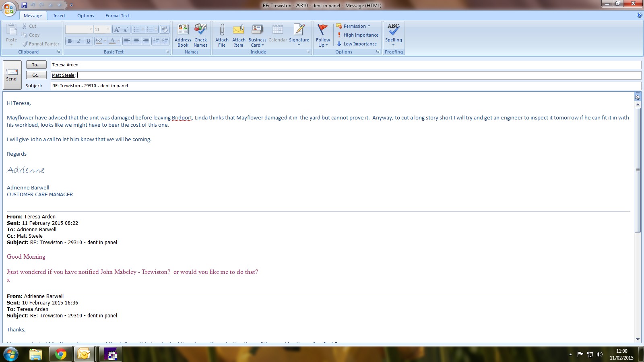644x362 pixels.
Task: Align text to the right
Action: click(146, 41)
